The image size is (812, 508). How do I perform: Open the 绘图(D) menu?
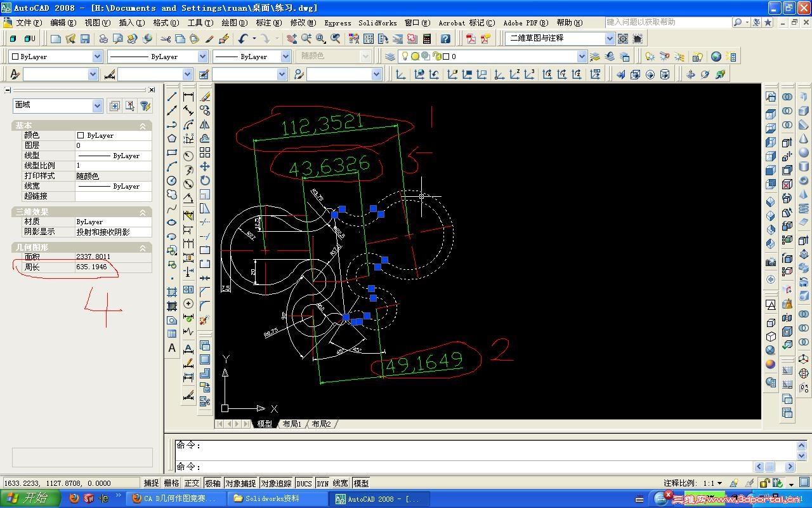tap(234, 23)
